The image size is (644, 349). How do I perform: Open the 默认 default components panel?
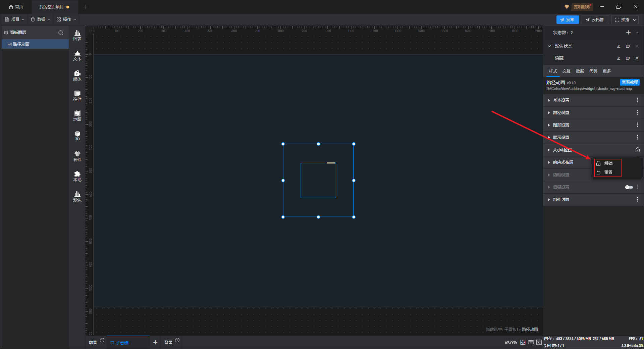[x=77, y=196]
